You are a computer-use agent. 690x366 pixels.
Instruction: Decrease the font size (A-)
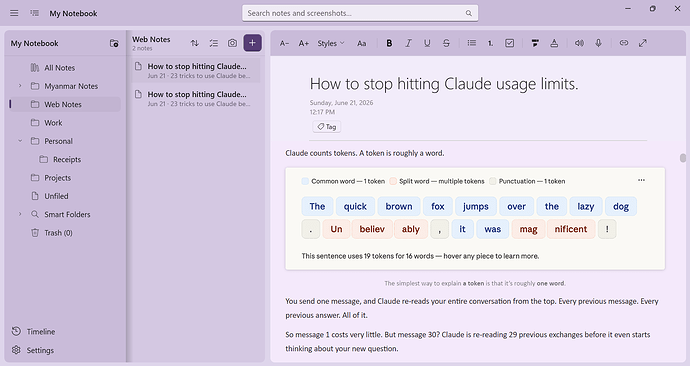(x=284, y=43)
